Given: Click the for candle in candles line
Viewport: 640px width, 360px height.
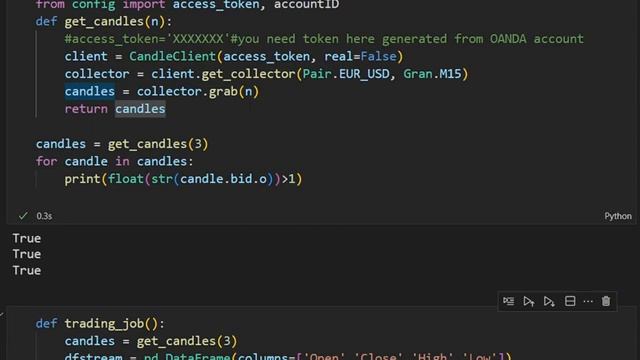Looking at the screenshot, I should (114, 162).
